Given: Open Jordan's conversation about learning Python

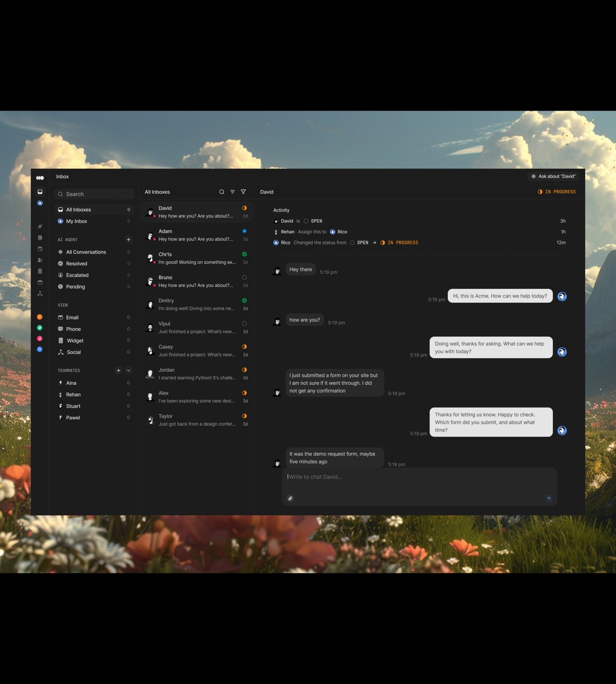Looking at the screenshot, I should 196,374.
